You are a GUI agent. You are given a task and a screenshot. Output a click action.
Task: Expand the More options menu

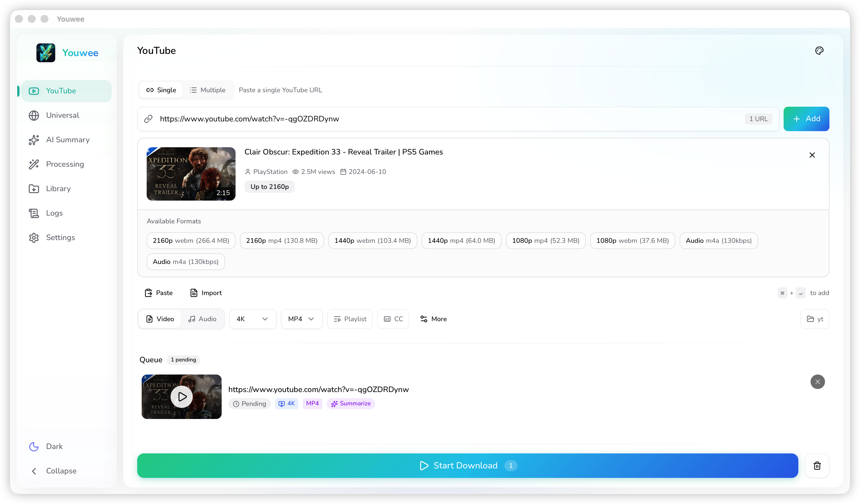click(x=433, y=319)
